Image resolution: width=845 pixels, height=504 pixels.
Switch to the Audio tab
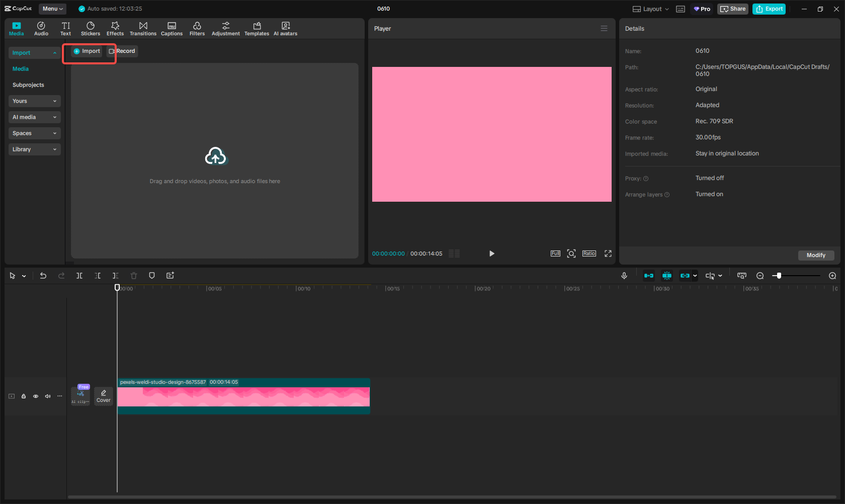click(41, 28)
